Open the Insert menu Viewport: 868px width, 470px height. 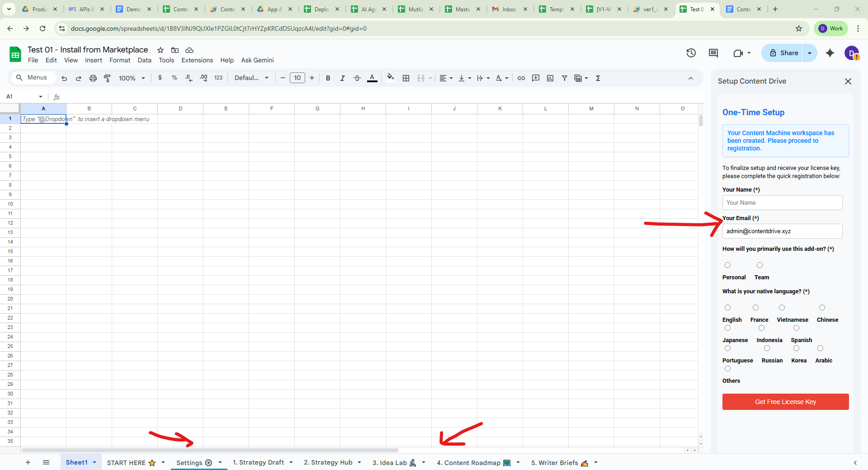(x=94, y=60)
